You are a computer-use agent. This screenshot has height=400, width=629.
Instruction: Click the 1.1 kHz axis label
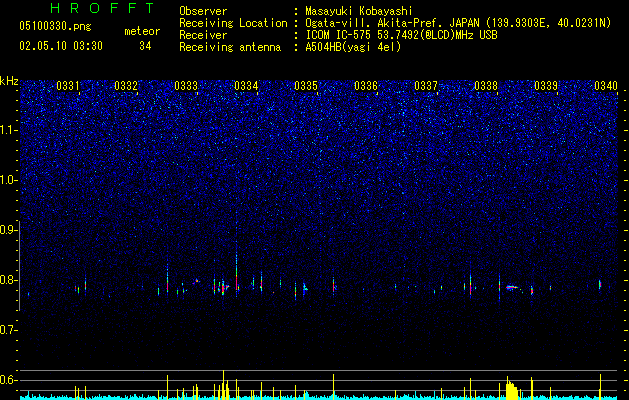pyautogui.click(x=8, y=130)
